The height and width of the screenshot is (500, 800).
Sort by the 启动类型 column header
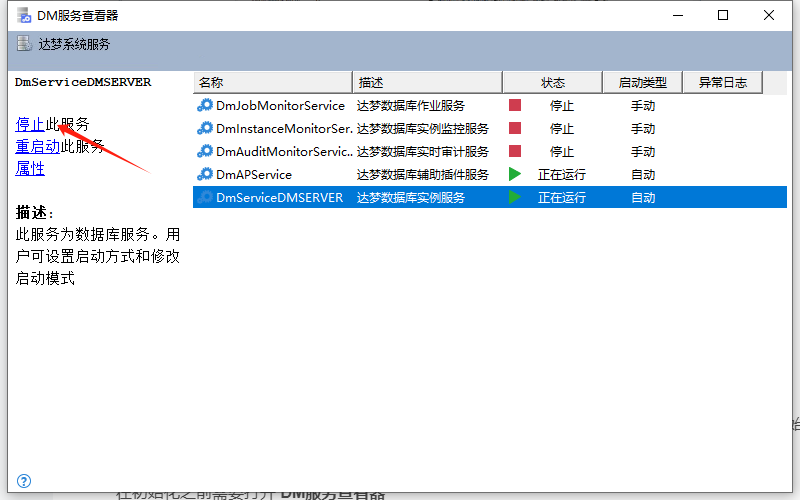tap(643, 83)
